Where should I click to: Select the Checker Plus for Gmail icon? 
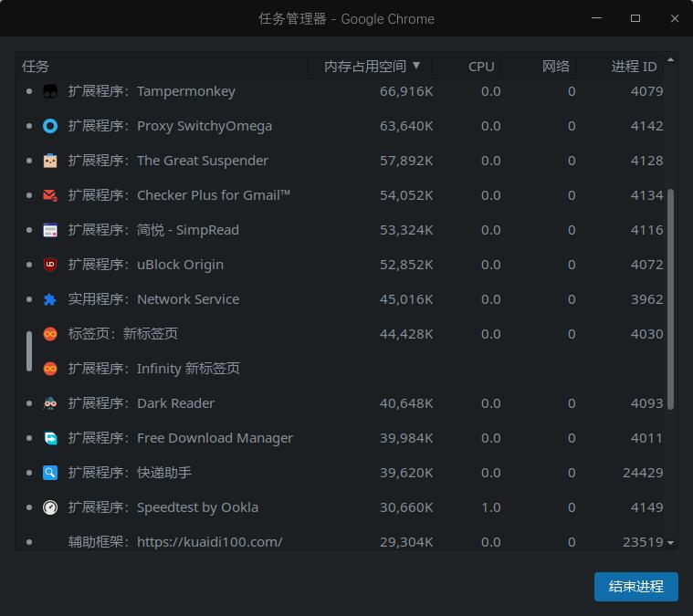tap(50, 195)
